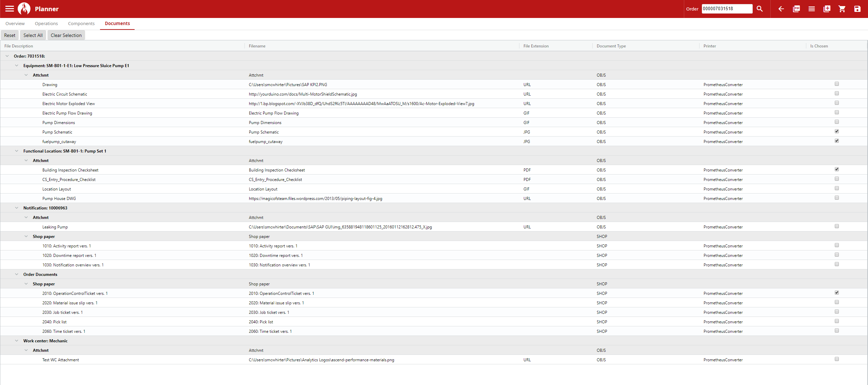This screenshot has height=385, width=868.
Task: Uncheck Pump Schematic selection
Action: [837, 131]
